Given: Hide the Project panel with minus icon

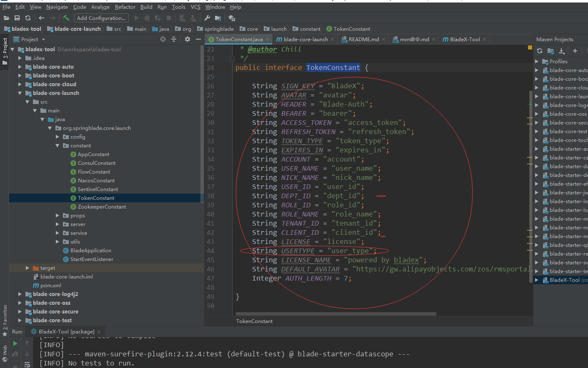Looking at the screenshot, I should point(198,39).
